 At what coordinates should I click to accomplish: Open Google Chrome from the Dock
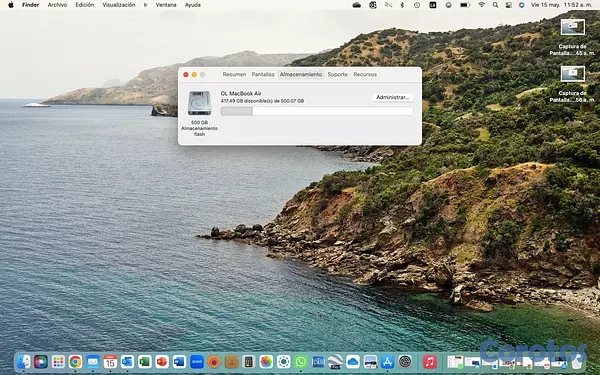(x=75, y=361)
